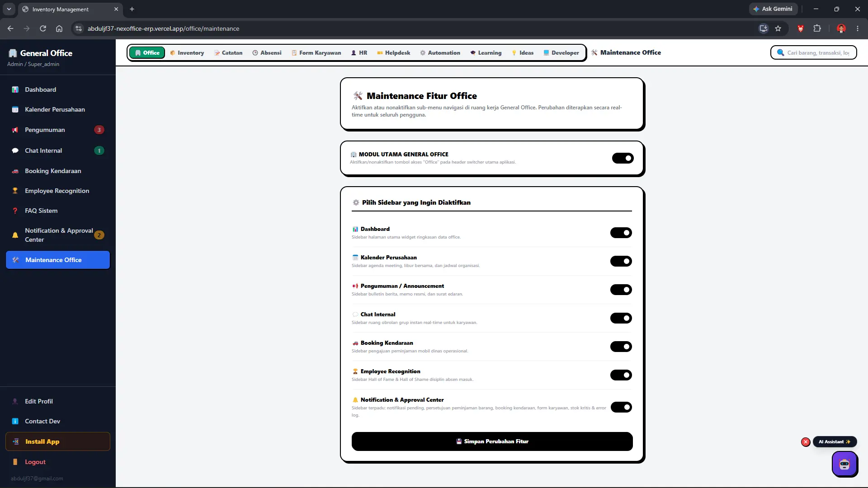Viewport: 868px width, 488px height.
Task: Dismiss AI Assistant with red X
Action: click(x=806, y=442)
